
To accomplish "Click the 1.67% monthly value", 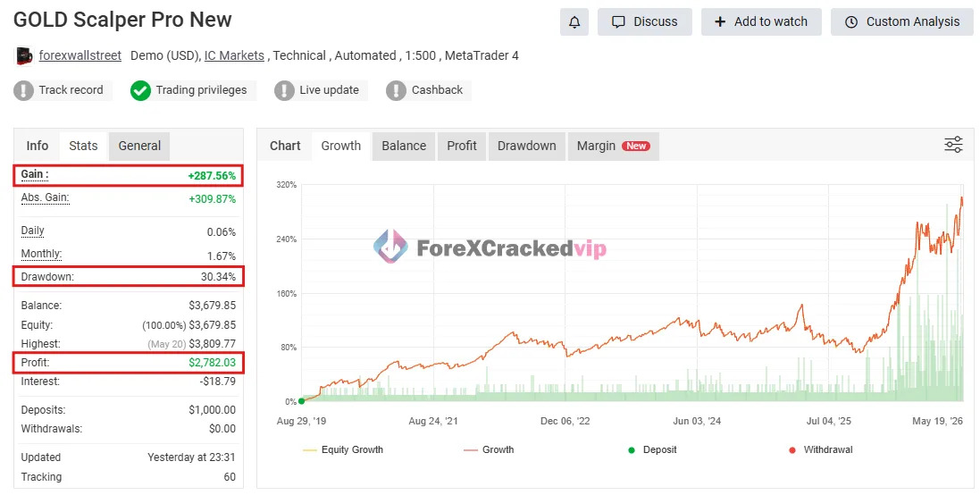I will 222,256.
